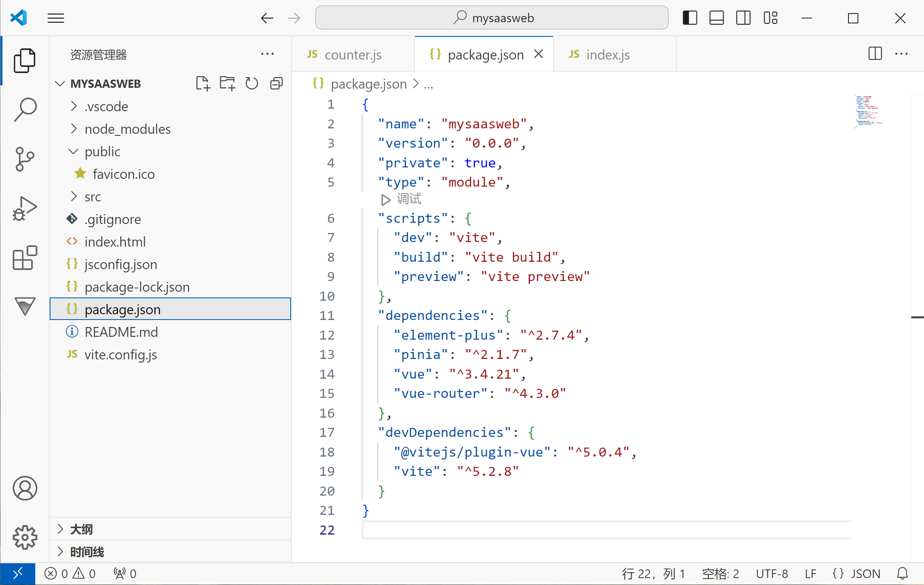924x585 pixels.
Task: Open the Extensions view
Action: point(25,258)
